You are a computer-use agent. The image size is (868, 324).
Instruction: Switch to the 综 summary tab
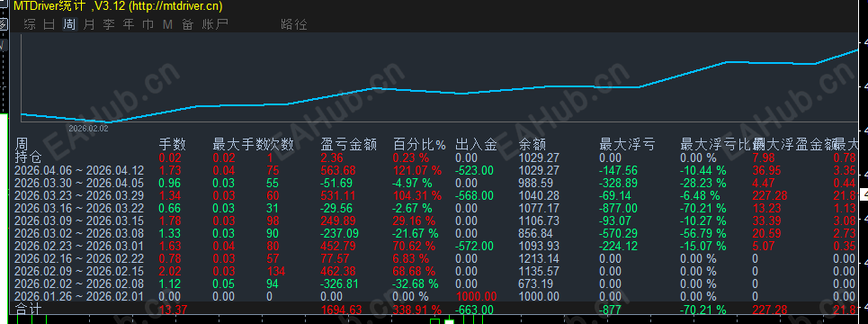[x=30, y=24]
